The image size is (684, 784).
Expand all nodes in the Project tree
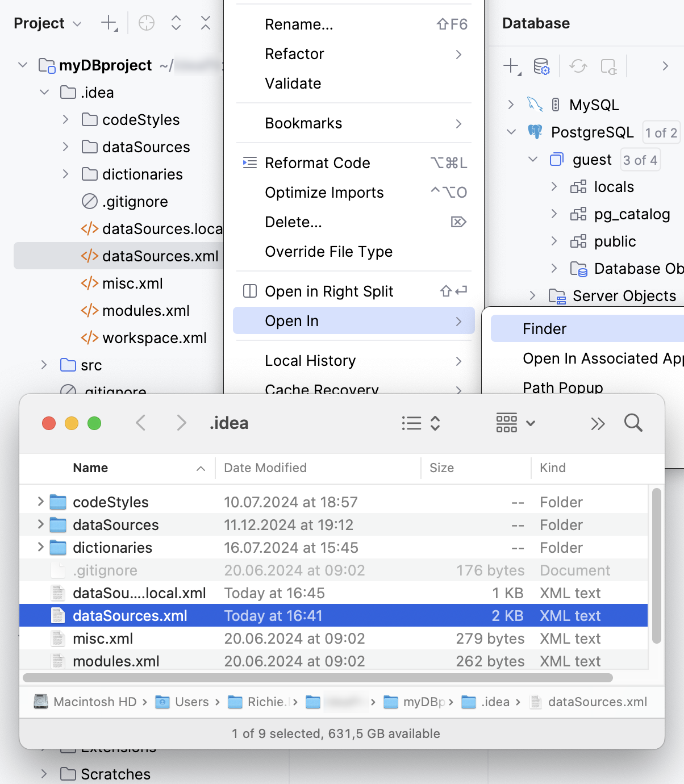[x=176, y=23]
